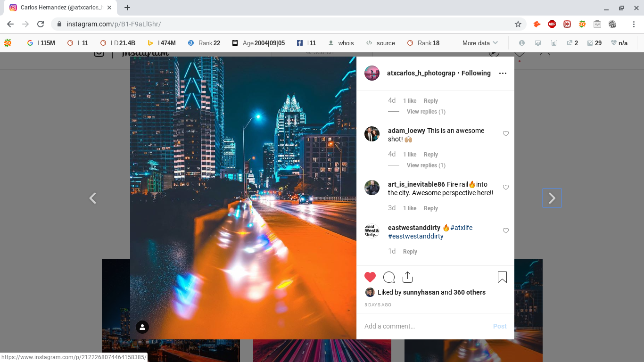Click the Google index 115M item
This screenshot has height=362, width=644.
[41, 43]
